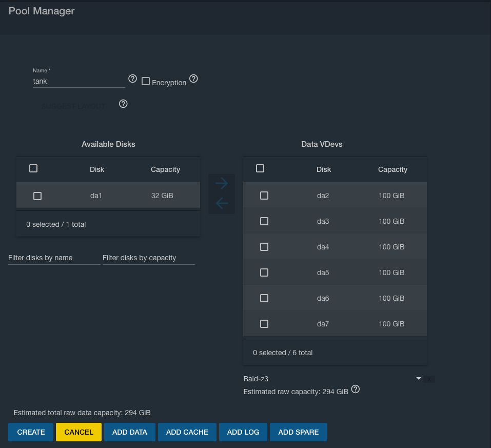Screen dimensions: 491x448
Task: Click 100 GiB capacity in da6 row
Action: coord(391,298)
